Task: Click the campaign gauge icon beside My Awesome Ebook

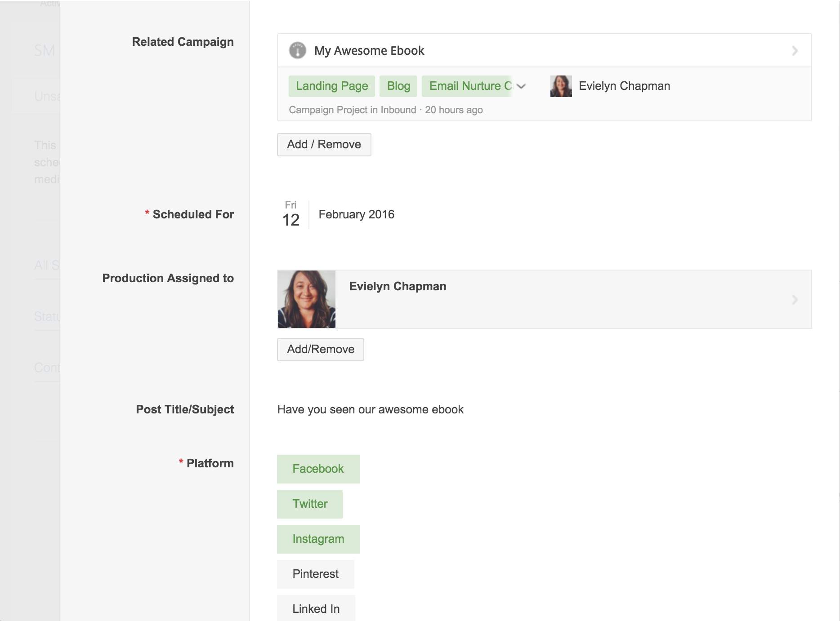Action: click(297, 50)
